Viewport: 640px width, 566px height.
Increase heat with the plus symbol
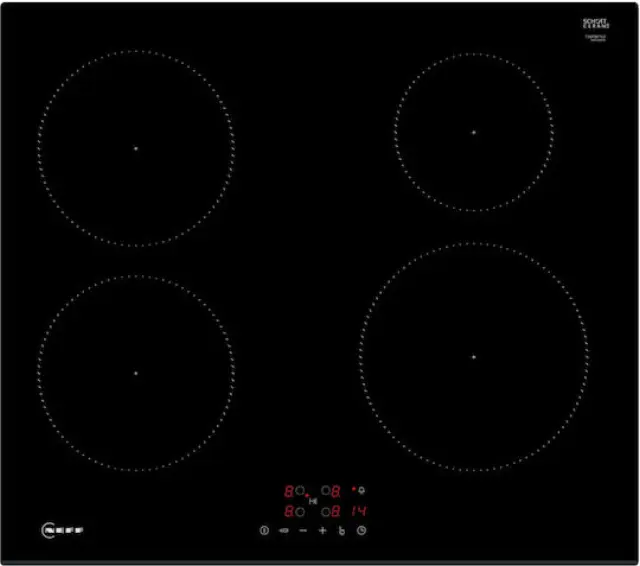coord(322,530)
